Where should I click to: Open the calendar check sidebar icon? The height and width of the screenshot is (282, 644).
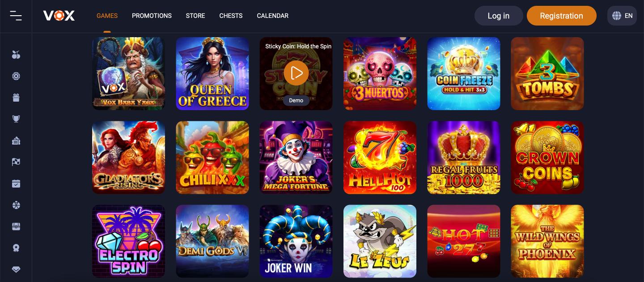pos(16,184)
